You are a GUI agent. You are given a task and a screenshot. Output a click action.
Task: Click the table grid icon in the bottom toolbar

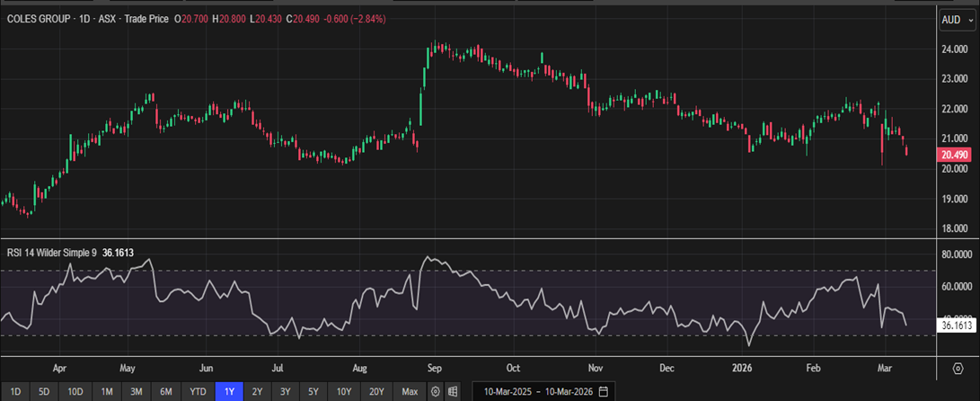(454, 392)
